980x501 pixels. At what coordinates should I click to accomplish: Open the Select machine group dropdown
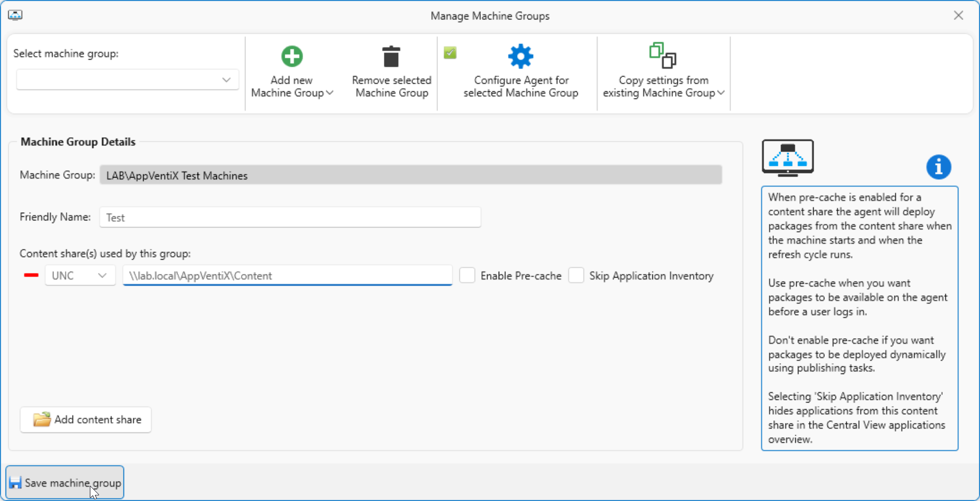pyautogui.click(x=128, y=80)
